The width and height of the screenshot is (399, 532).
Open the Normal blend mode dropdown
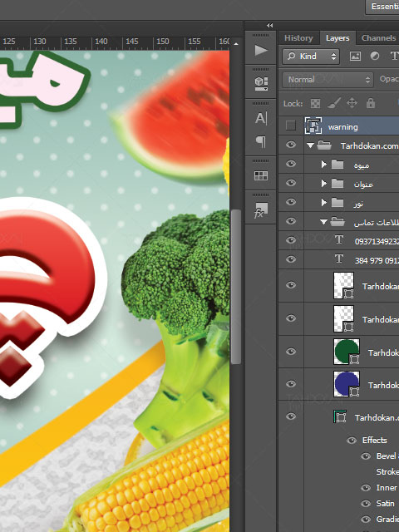(x=328, y=80)
